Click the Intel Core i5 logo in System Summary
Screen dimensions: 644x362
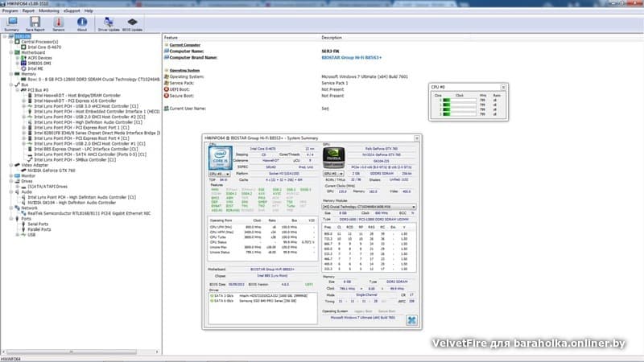coord(220,158)
